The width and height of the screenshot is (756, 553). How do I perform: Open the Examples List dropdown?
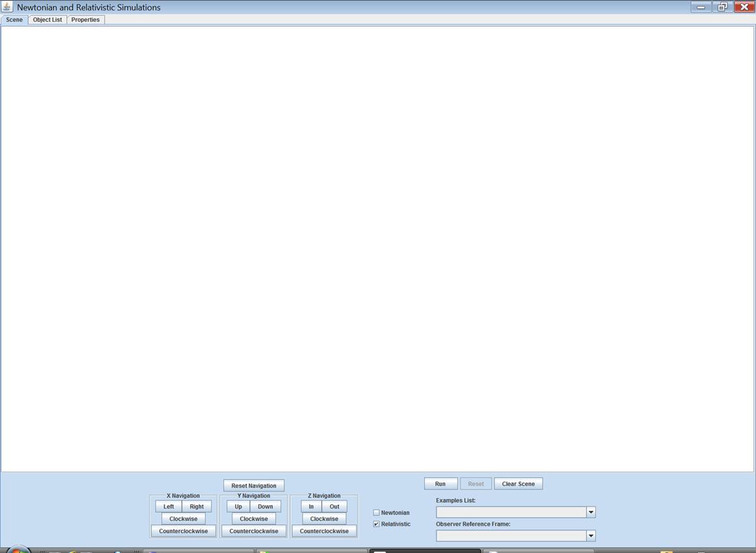[590, 513]
